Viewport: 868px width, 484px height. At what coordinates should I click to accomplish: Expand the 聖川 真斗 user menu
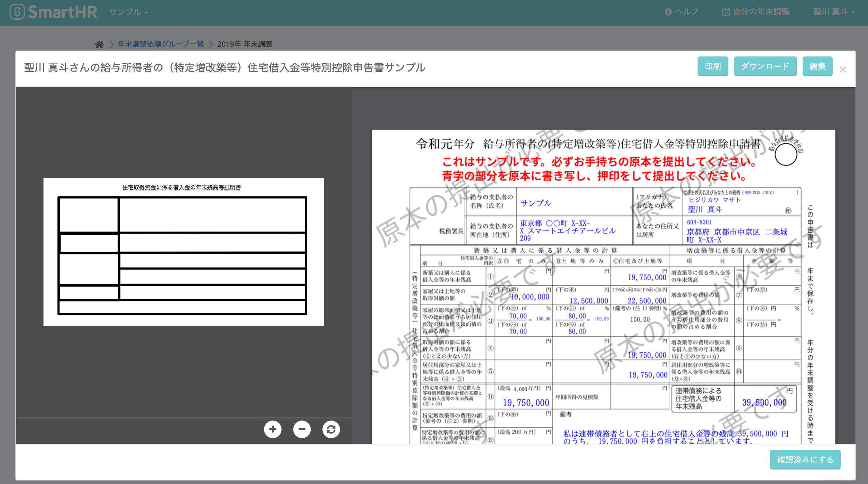[834, 12]
